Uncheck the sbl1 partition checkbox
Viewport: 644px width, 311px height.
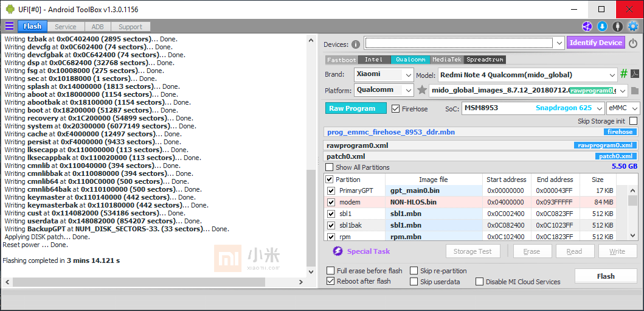331,214
